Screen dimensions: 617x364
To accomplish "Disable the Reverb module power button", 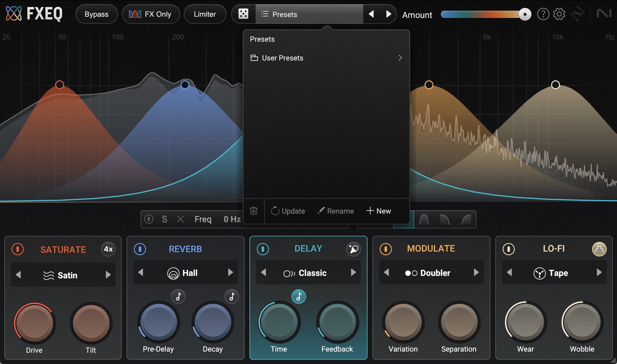I will 140,249.
